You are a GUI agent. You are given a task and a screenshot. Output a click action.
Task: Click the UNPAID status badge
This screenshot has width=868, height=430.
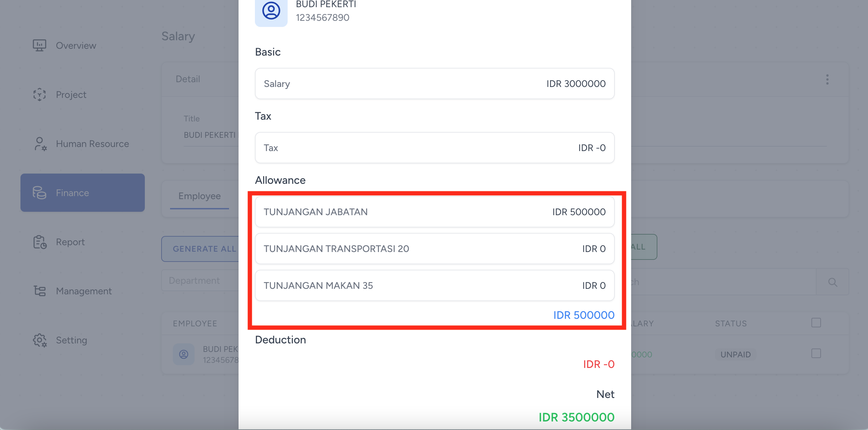tap(735, 355)
